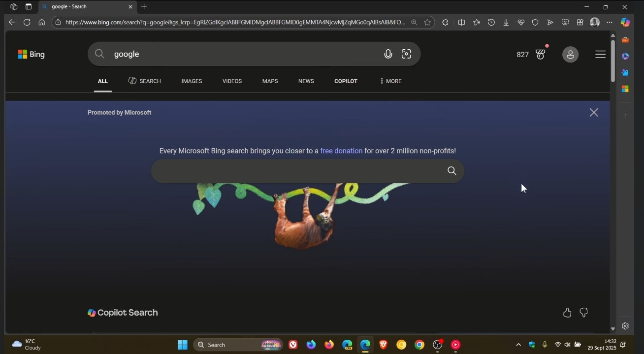Click the Bing logo
This screenshot has height=354, width=644.
tap(32, 54)
